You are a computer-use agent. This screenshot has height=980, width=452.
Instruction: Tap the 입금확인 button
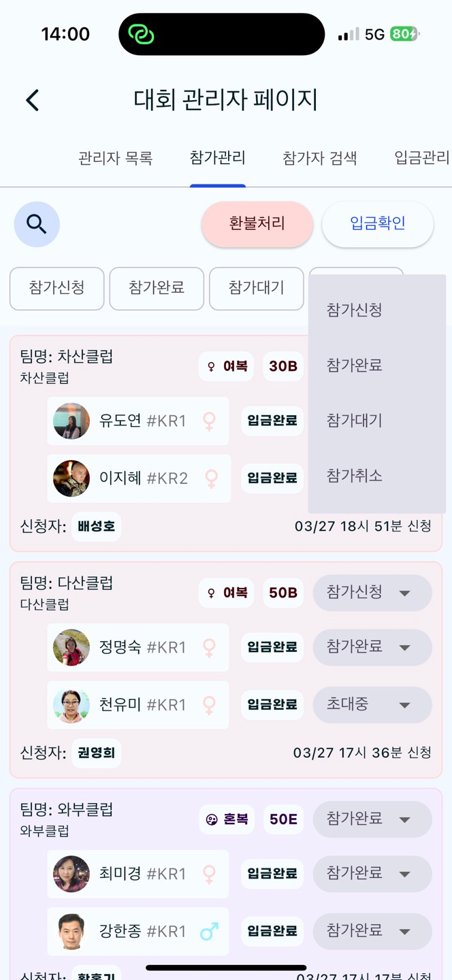[x=378, y=224]
